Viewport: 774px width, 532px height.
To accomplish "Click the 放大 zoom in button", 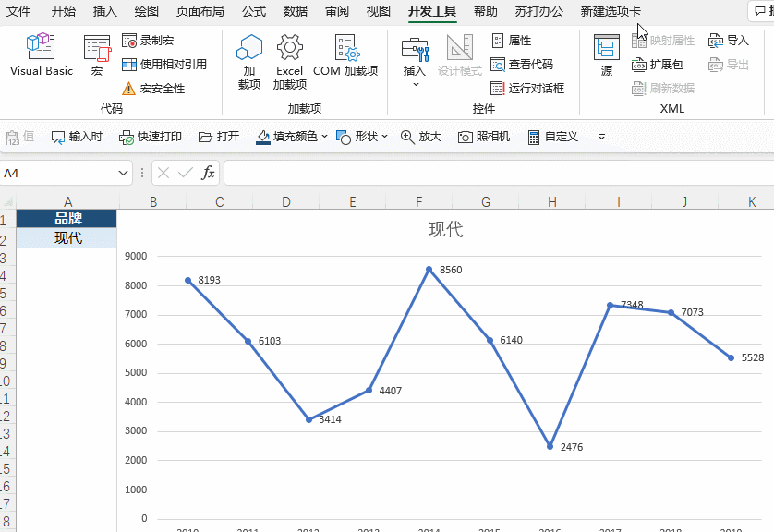I will [421, 137].
